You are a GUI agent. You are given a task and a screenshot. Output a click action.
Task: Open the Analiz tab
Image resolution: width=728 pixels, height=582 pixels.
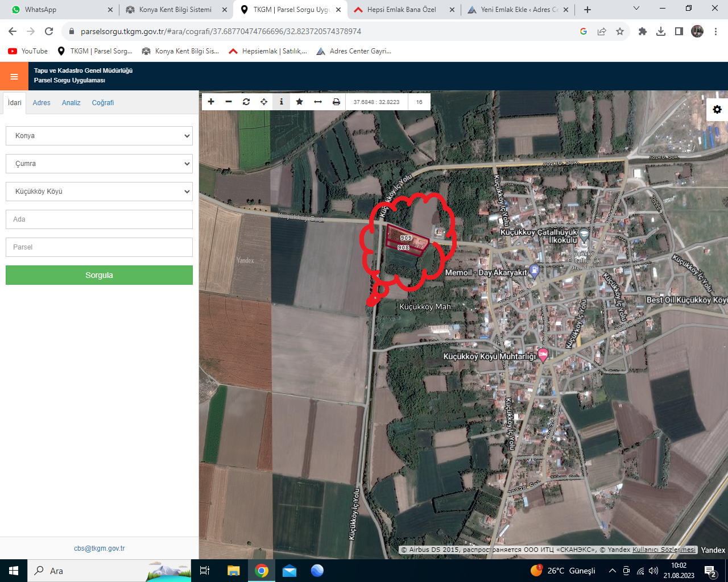(71, 103)
